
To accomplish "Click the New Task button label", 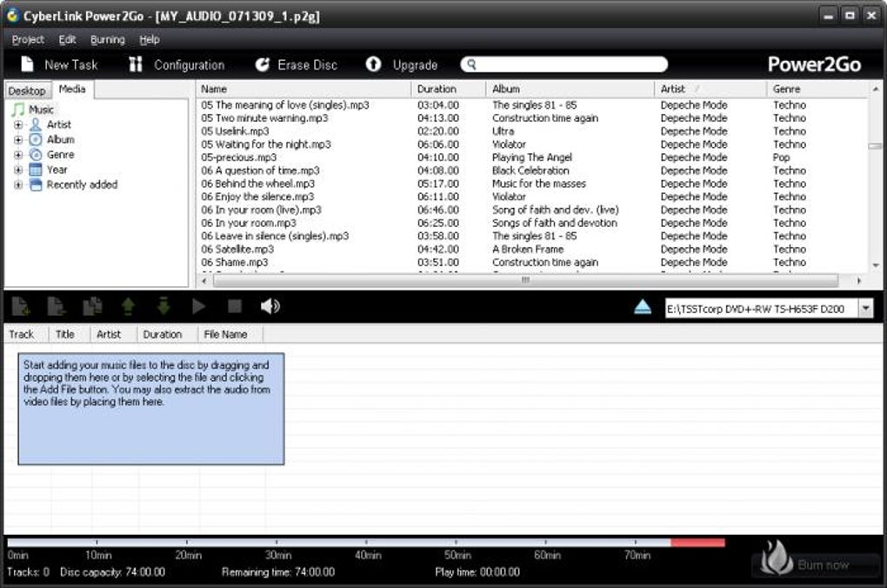I will 71,65.
